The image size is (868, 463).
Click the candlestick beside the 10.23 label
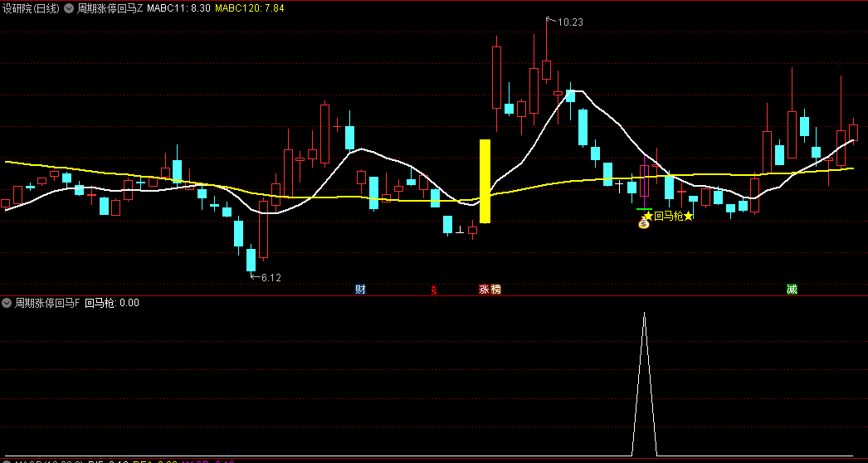click(546, 70)
